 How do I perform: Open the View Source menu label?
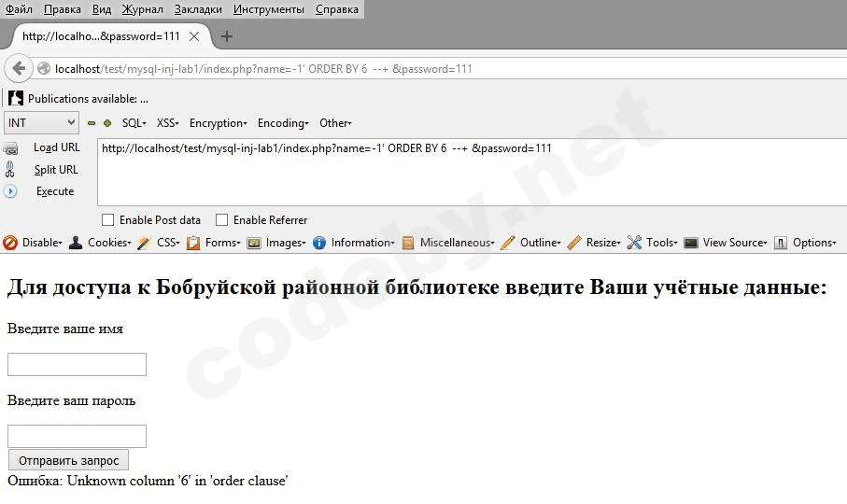tap(735, 243)
